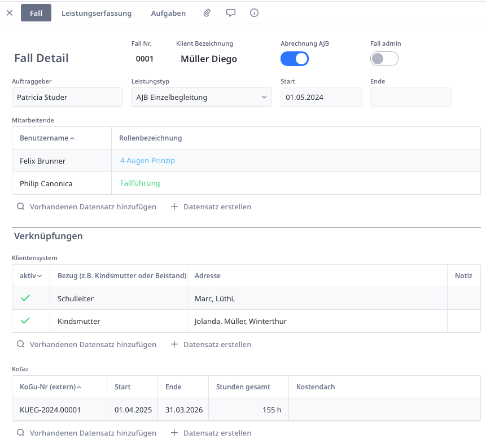Screen dimensions: 486x448
Task: Click the Auftraggeber field with Patricia Studer
Action: 67,97
